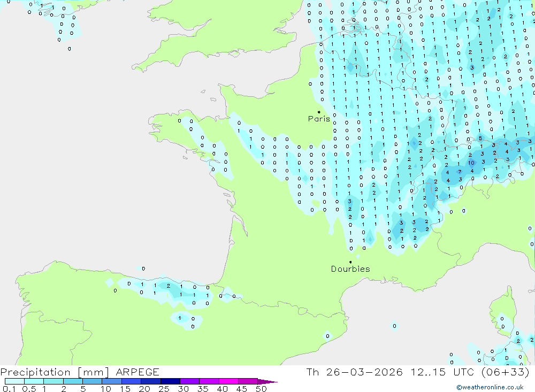The width and height of the screenshot is (535, 392).
Task: Pick the 1–2 mm legend color swatch
Action: pyautogui.click(x=53, y=381)
